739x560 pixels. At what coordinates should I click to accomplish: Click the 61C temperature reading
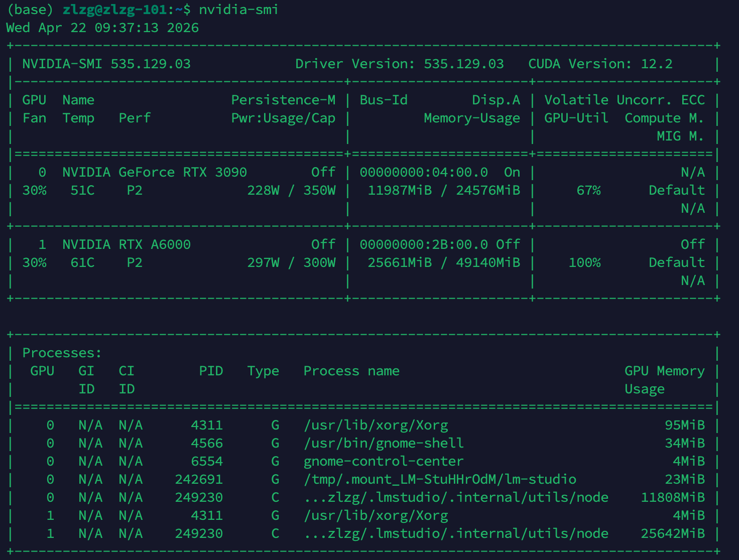pyautogui.click(x=82, y=262)
